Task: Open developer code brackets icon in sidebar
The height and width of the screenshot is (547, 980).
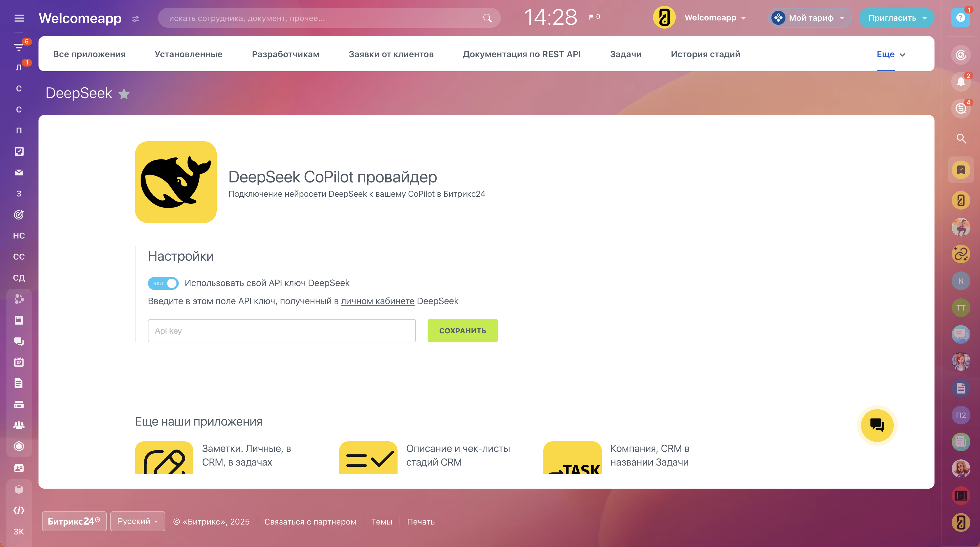Action: coord(19,511)
